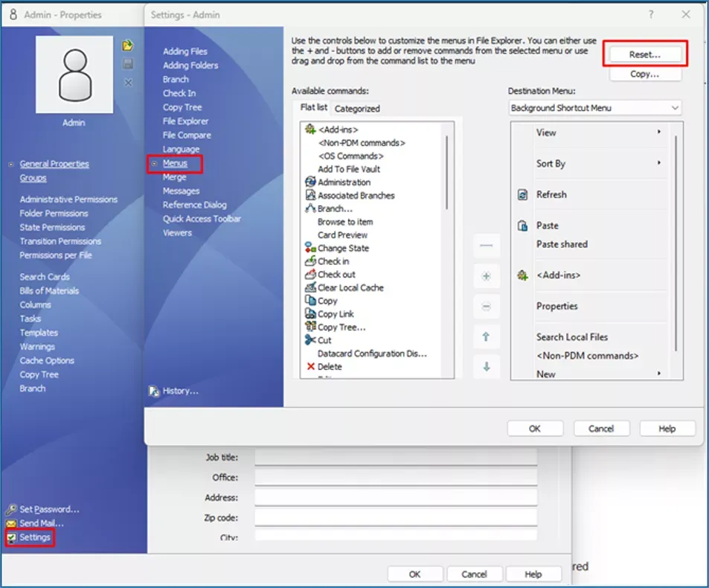The height and width of the screenshot is (588, 709).
Task: Click the Address input field
Action: (396, 497)
